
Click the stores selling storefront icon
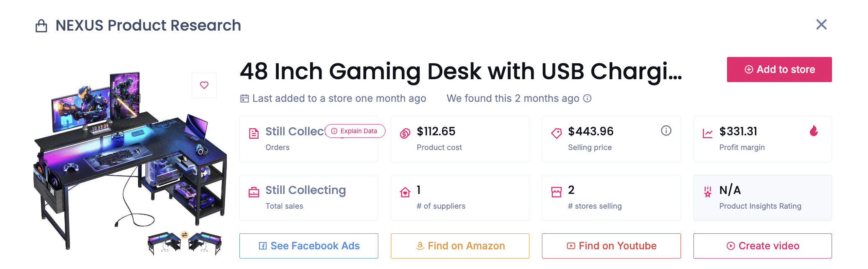tap(556, 191)
